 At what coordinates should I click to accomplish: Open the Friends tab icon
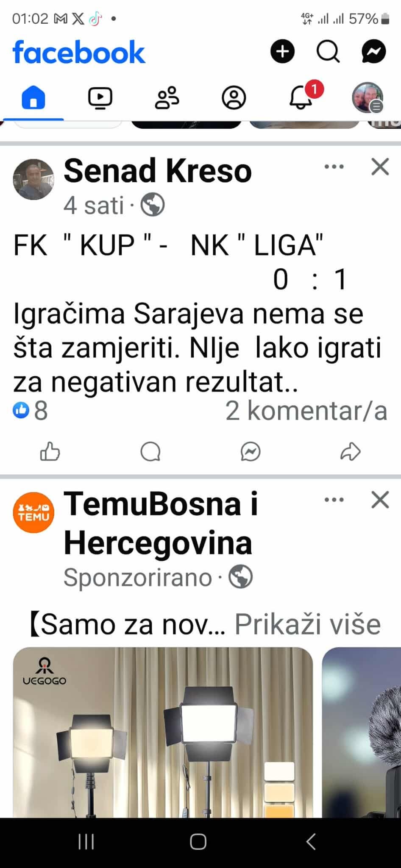click(x=167, y=98)
